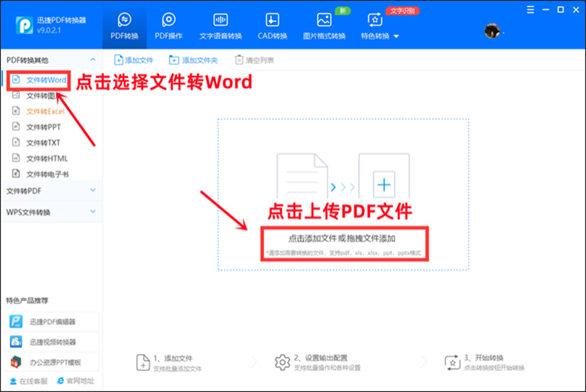This screenshot has width=586, height=392.
Task: Click the step 2 settings gear icon
Action: point(282,362)
